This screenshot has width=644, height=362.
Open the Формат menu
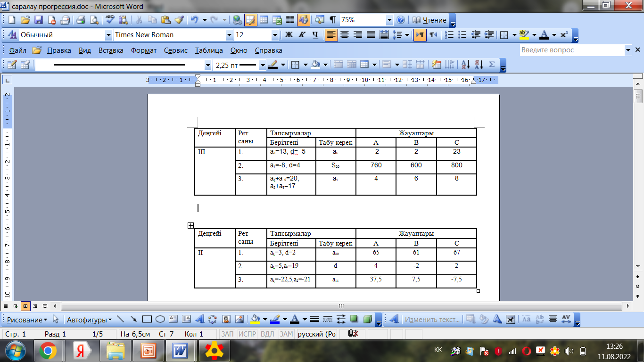144,50
